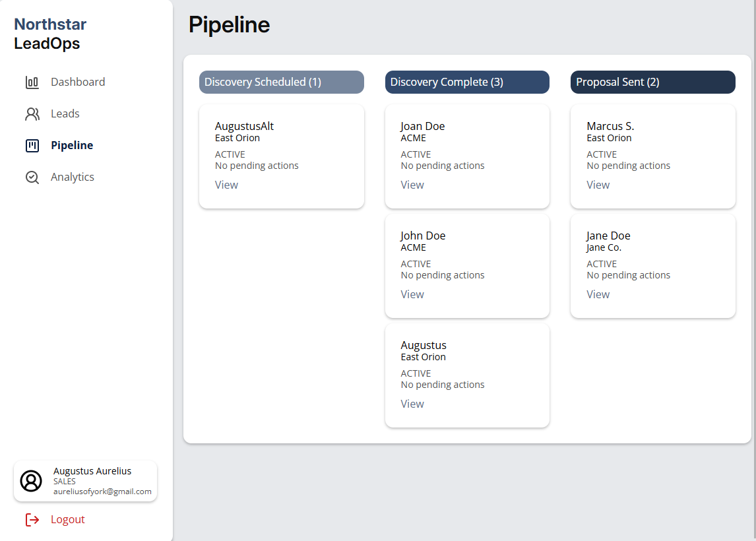Click the Proposal Sent (2) header
The image size is (756, 541).
pyautogui.click(x=652, y=82)
